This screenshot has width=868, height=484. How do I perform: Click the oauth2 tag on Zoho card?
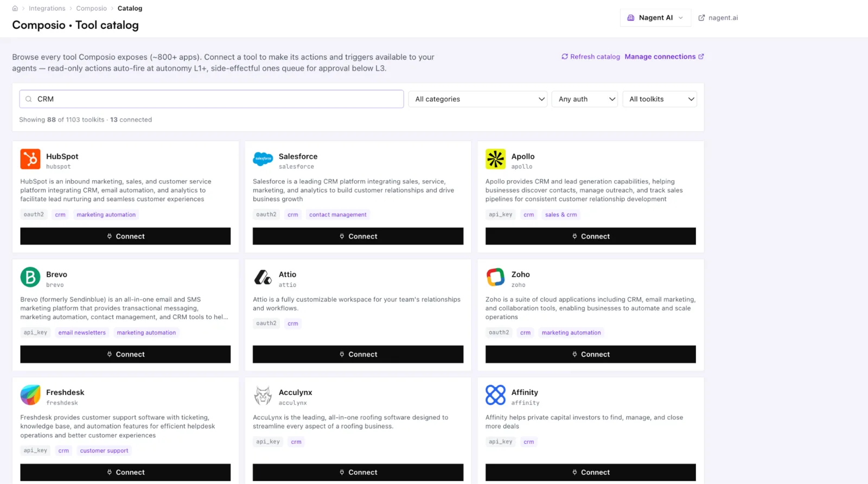click(499, 333)
